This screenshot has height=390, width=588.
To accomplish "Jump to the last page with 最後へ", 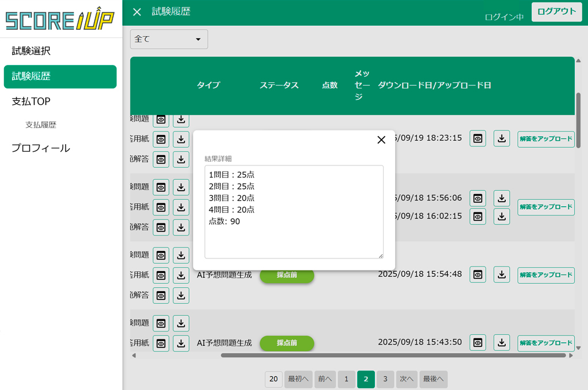I will click(x=433, y=379).
